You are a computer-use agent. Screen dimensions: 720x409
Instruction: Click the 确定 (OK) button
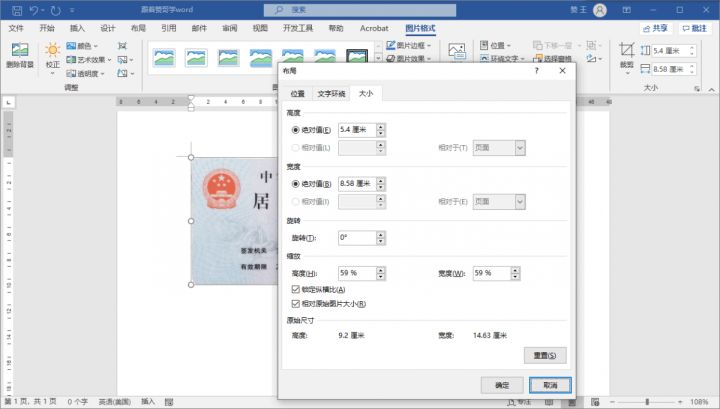(502, 385)
